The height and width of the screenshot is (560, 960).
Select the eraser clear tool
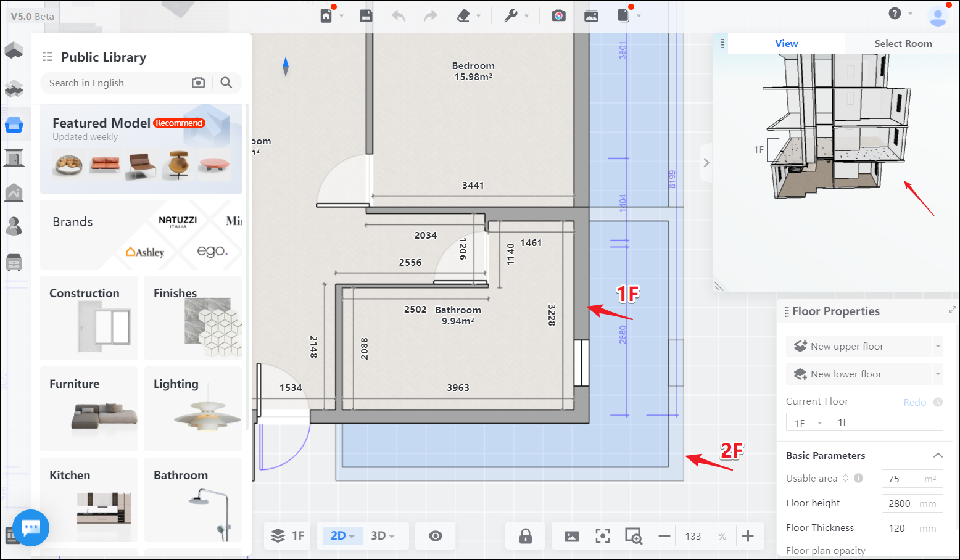tap(463, 16)
